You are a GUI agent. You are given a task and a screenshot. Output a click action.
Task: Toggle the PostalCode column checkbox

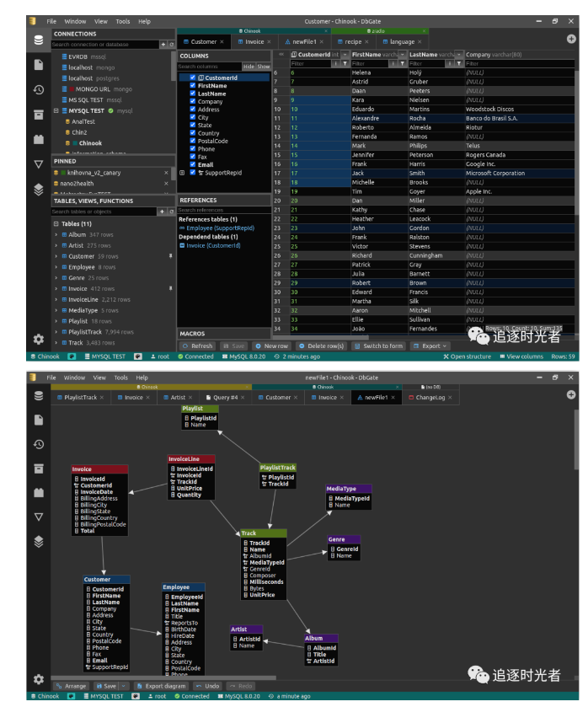193,141
